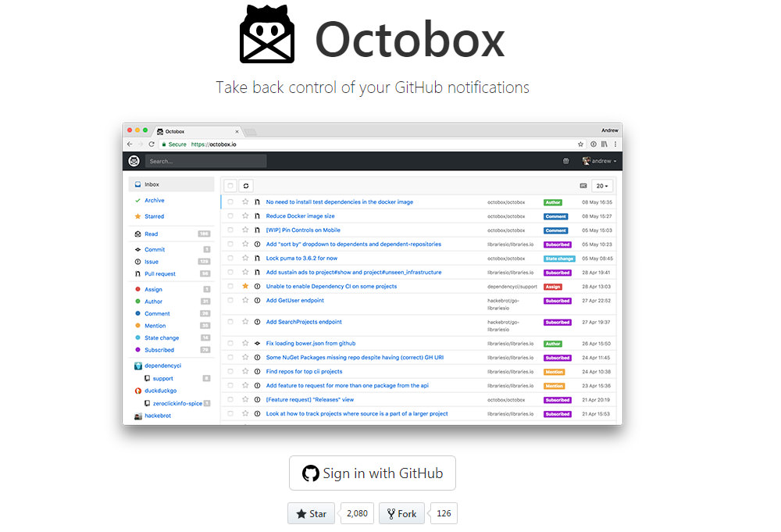Check the 'Add GetUser endpoint' row
This screenshot has width=781, height=532.
(x=230, y=300)
